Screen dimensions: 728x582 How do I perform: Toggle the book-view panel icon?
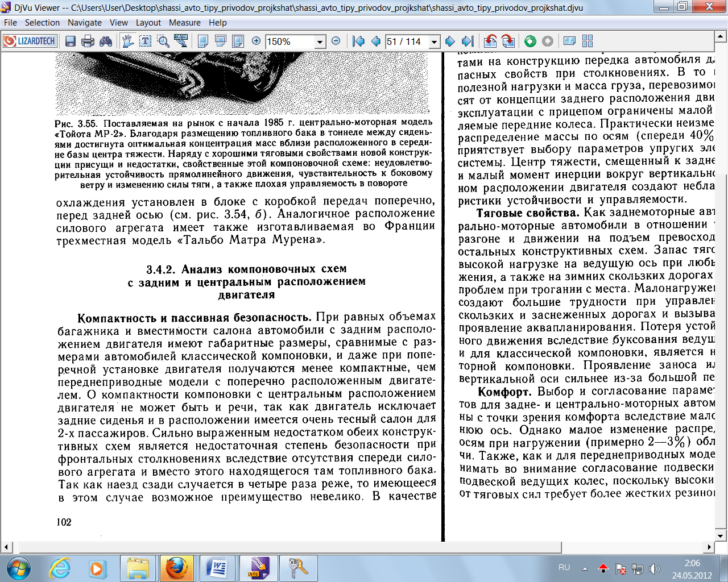click(x=569, y=41)
